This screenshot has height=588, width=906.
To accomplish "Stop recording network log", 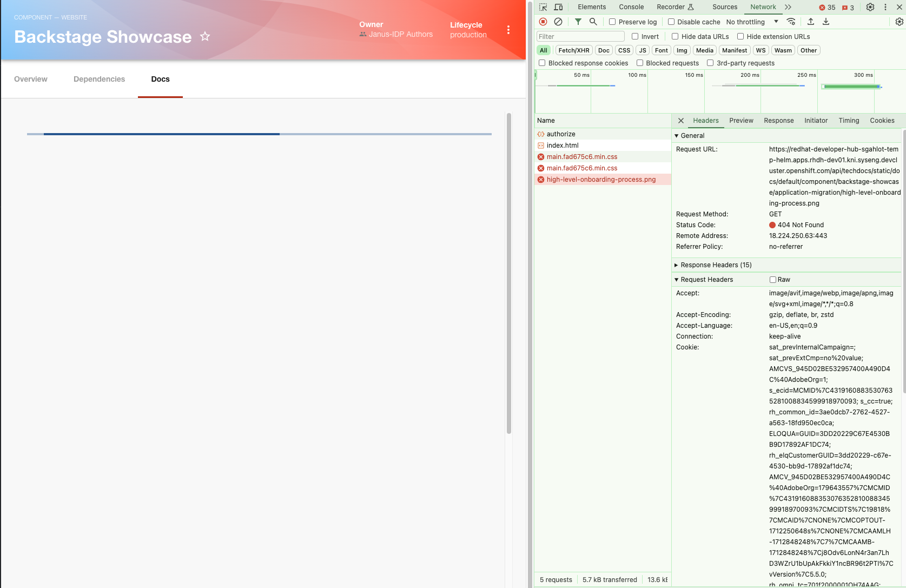I will tap(543, 22).
